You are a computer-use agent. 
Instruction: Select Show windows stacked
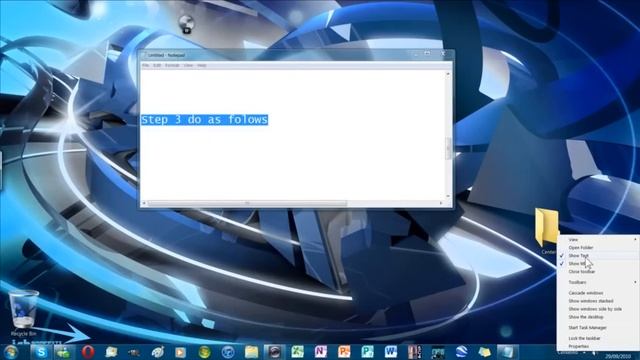click(x=598, y=301)
